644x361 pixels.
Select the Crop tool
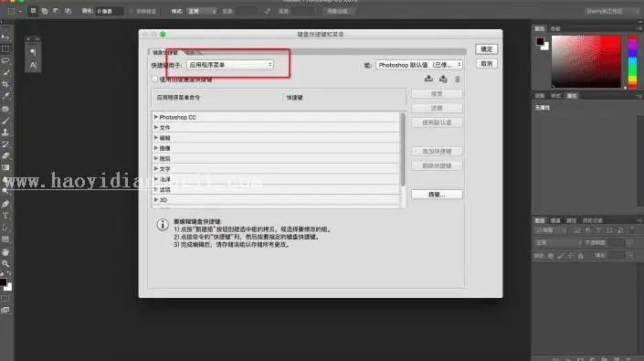tap(5, 84)
